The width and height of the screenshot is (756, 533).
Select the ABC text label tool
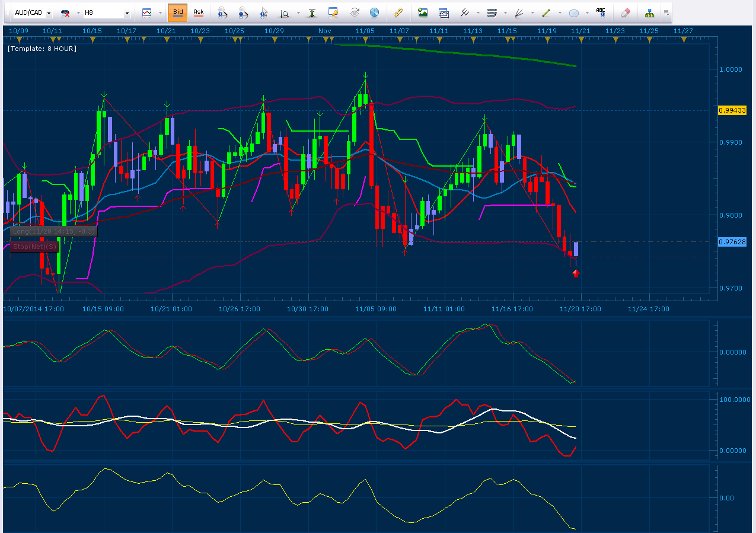click(x=601, y=12)
